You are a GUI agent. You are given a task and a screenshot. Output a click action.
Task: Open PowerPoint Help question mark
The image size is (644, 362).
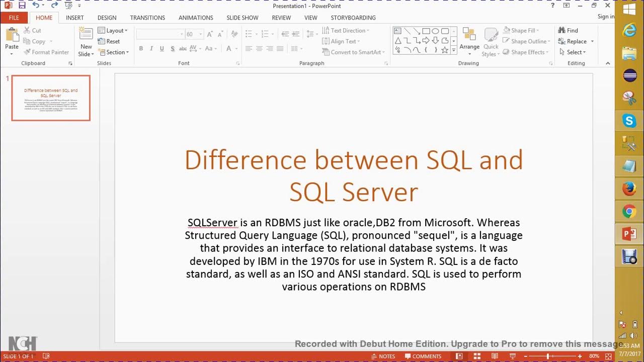click(553, 6)
